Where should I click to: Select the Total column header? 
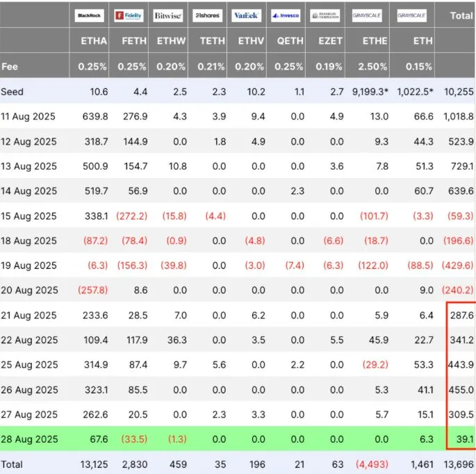[461, 15]
